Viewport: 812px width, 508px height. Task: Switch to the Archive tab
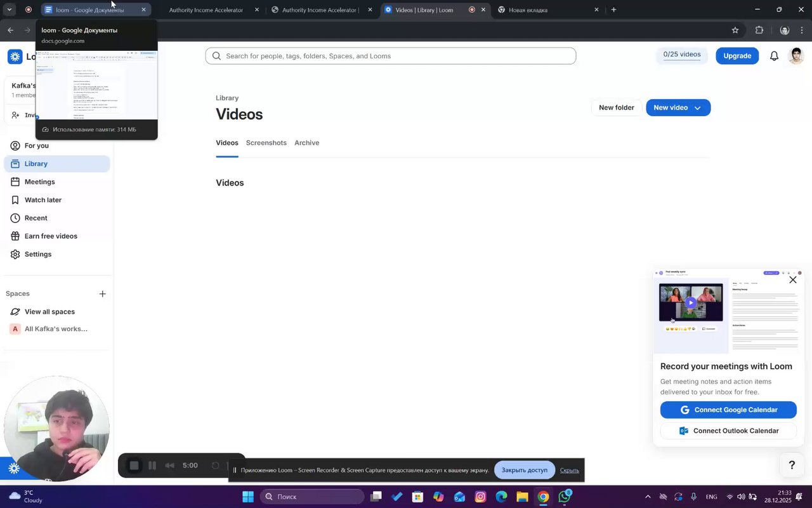pyautogui.click(x=306, y=143)
